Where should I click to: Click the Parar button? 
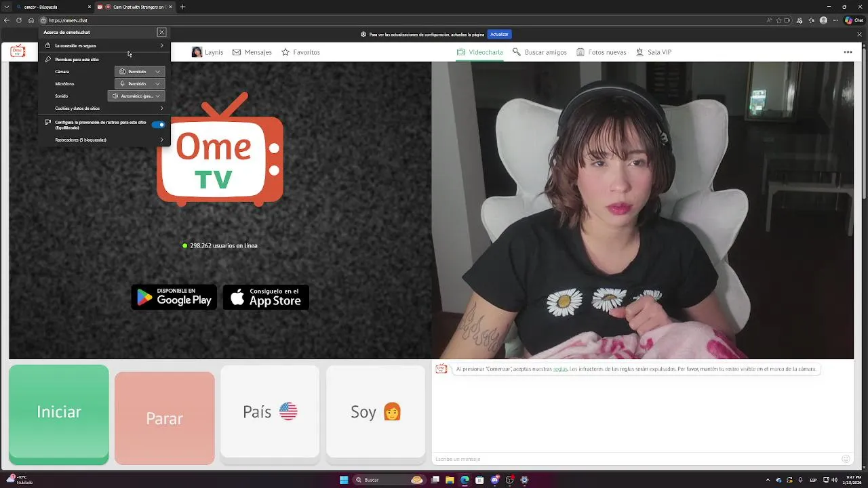pos(165,418)
